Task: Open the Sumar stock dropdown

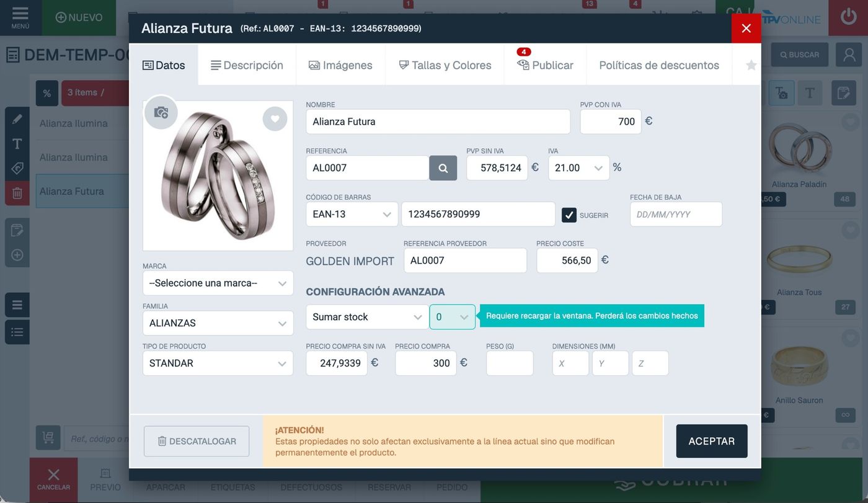Action: click(367, 317)
